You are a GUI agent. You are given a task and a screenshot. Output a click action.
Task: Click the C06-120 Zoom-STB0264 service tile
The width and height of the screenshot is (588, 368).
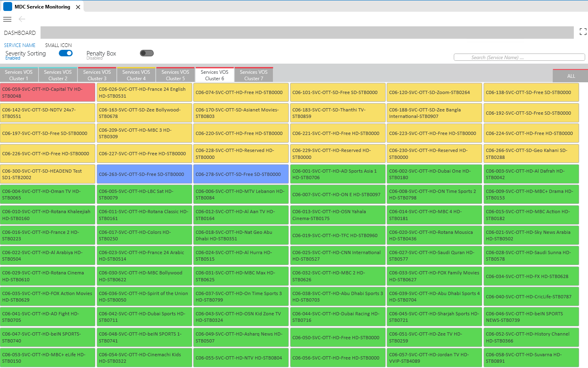click(x=435, y=92)
